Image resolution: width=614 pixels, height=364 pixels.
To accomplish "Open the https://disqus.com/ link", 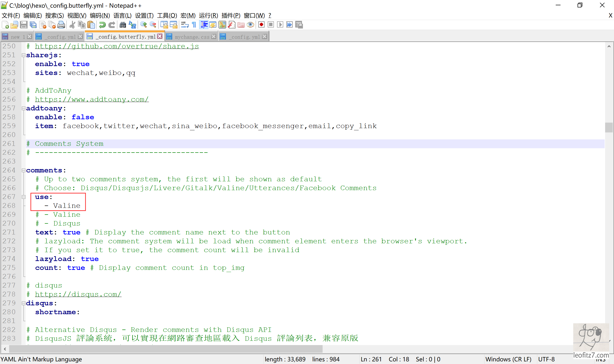I will click(x=78, y=294).
